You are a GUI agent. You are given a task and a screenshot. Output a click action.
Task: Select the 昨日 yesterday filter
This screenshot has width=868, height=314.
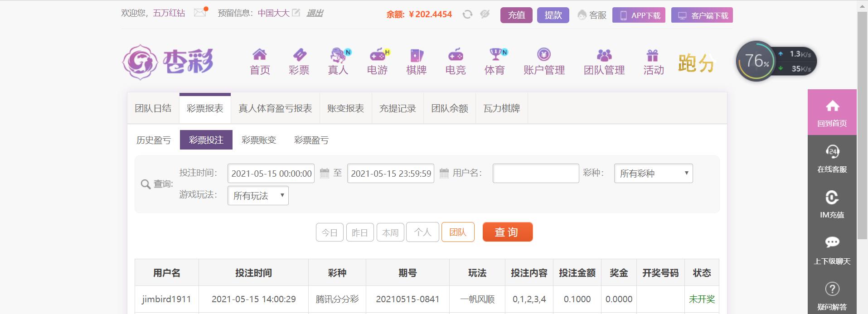tap(360, 232)
